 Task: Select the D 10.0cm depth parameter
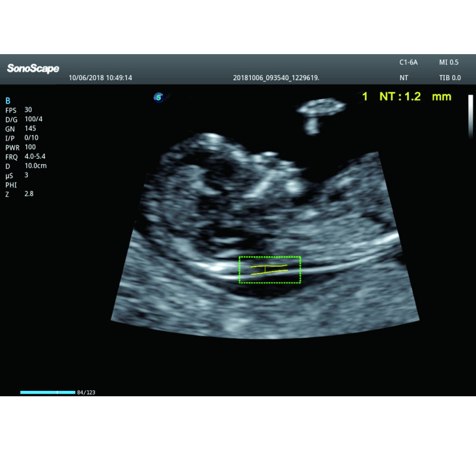tap(26, 166)
